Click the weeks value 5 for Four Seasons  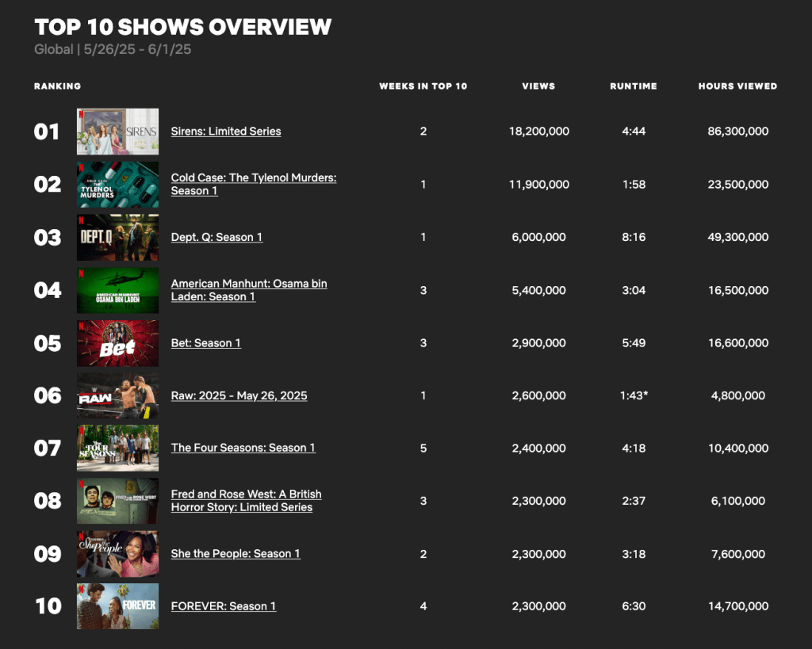pos(423,449)
